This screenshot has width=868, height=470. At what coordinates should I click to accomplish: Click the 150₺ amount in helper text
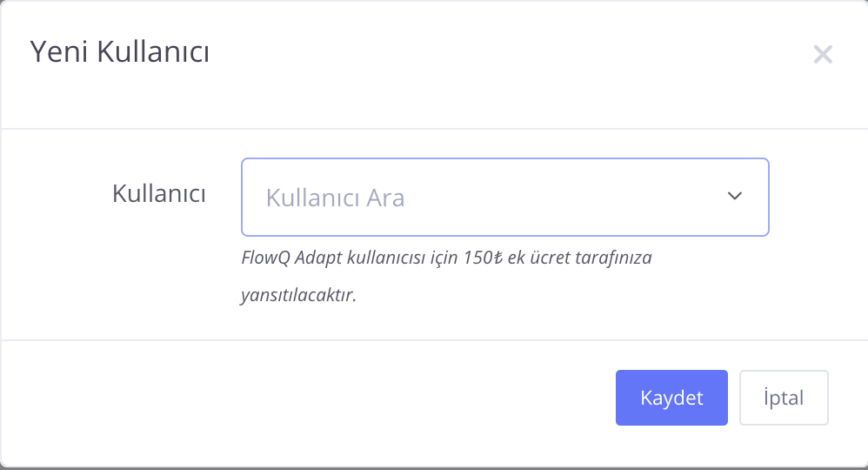point(481,258)
